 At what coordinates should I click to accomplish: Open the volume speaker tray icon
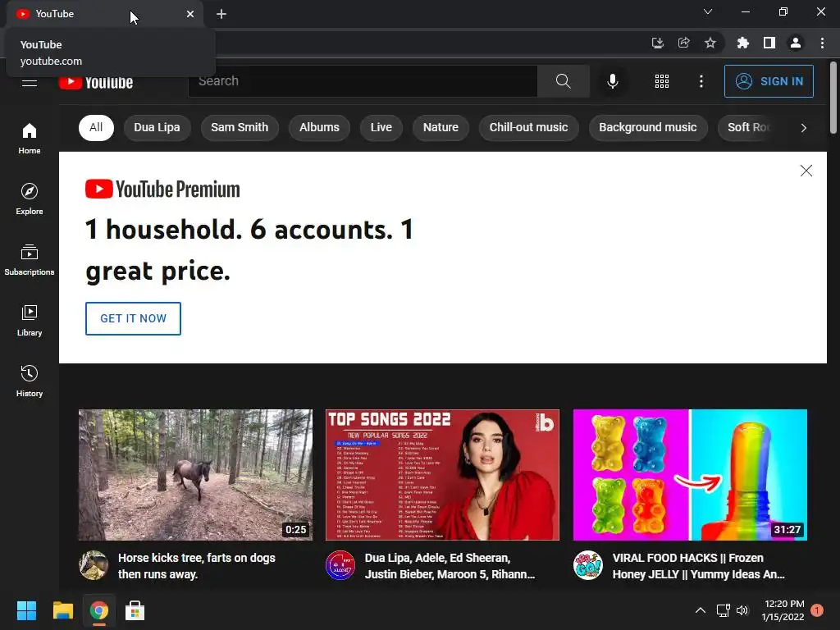(x=742, y=610)
